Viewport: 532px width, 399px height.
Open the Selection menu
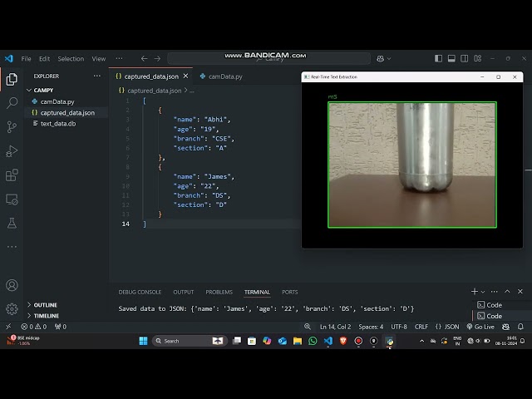click(x=71, y=59)
